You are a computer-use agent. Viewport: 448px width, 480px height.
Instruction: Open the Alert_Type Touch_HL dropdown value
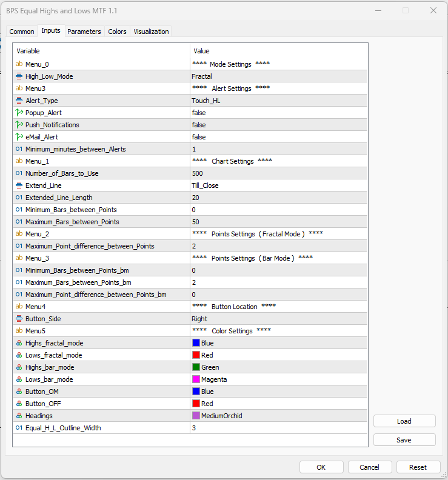[278, 101]
